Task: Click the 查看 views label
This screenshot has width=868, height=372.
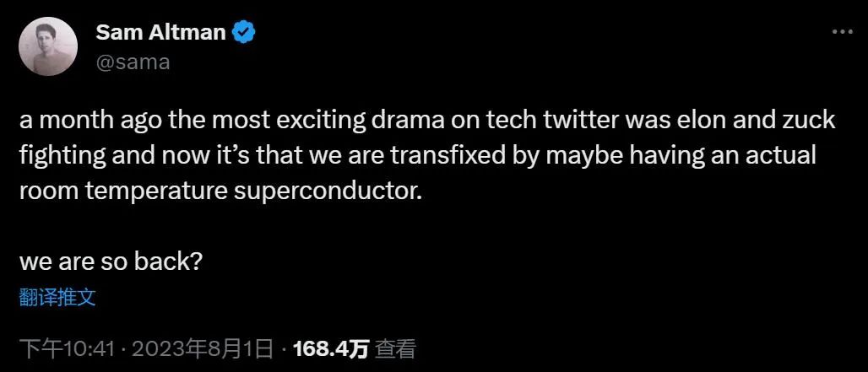Action: tap(394, 348)
